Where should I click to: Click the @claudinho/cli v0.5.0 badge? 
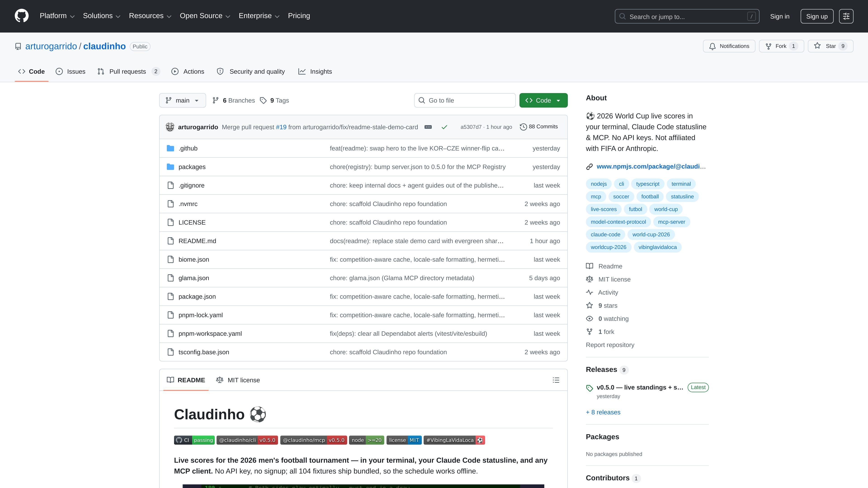[x=247, y=440]
